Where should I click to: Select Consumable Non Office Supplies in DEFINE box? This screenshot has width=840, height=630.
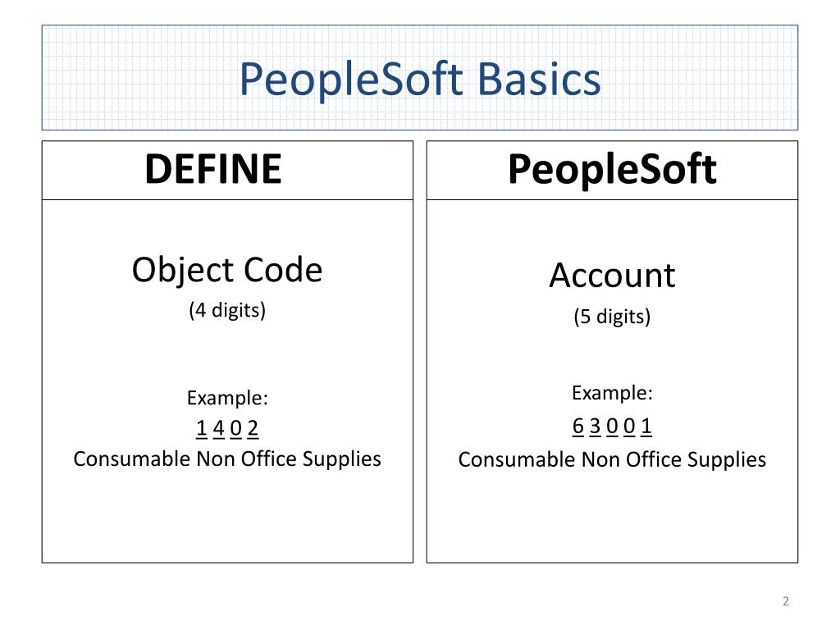pos(227,459)
